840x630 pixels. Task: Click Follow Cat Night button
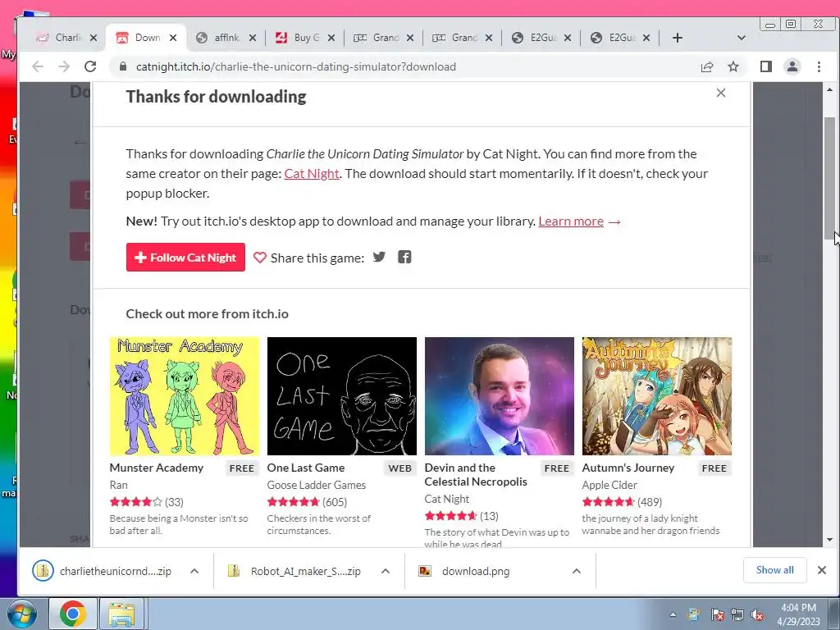pos(185,257)
